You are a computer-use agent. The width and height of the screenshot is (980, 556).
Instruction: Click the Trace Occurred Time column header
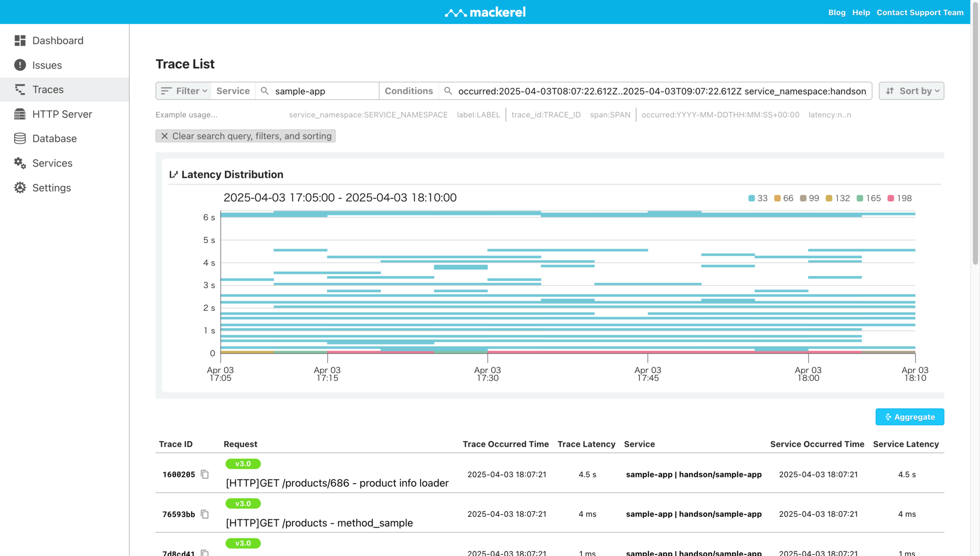[x=506, y=444]
